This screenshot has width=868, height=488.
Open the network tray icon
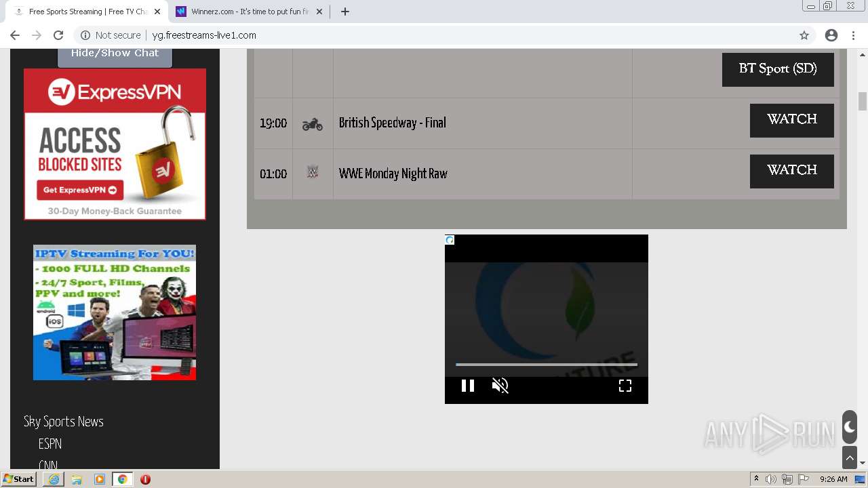tap(787, 479)
